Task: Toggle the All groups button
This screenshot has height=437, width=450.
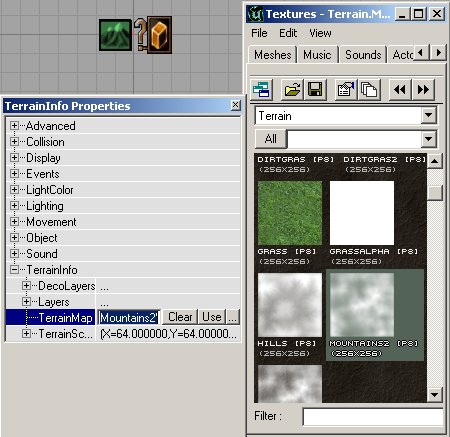Action: [x=271, y=139]
